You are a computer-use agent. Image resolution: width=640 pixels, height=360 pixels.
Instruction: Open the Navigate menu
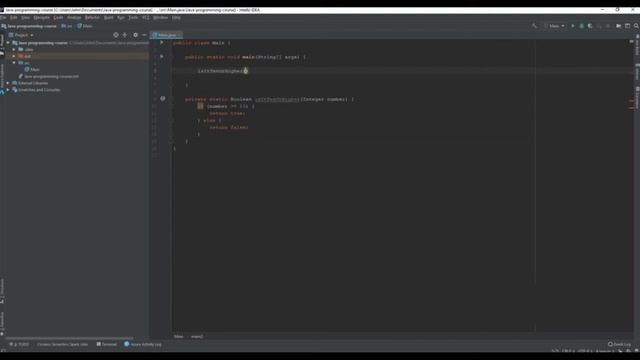(42, 18)
